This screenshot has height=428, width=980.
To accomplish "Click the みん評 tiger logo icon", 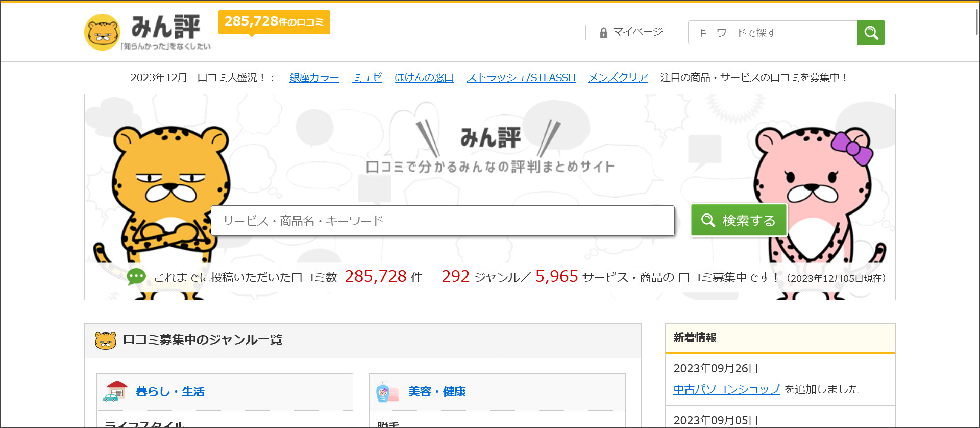I will (x=102, y=32).
